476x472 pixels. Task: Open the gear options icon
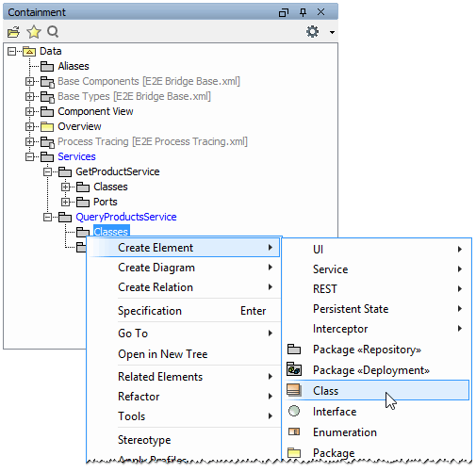coord(312,32)
